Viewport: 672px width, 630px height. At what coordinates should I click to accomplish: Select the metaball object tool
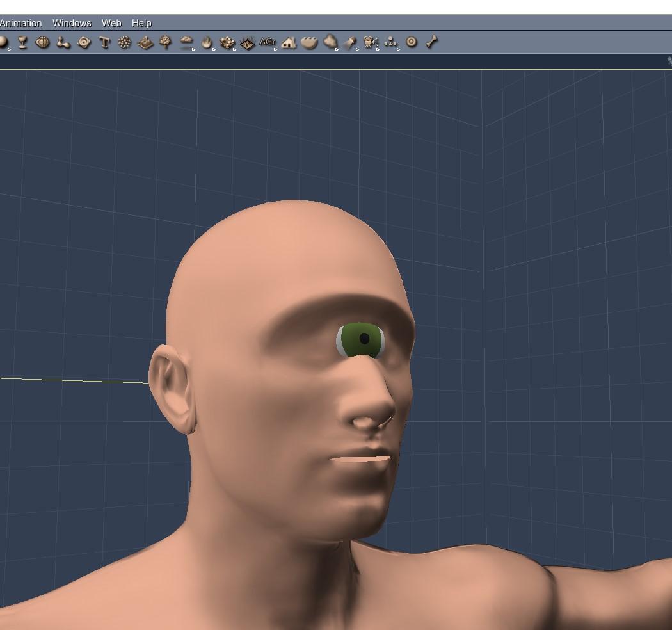63,42
